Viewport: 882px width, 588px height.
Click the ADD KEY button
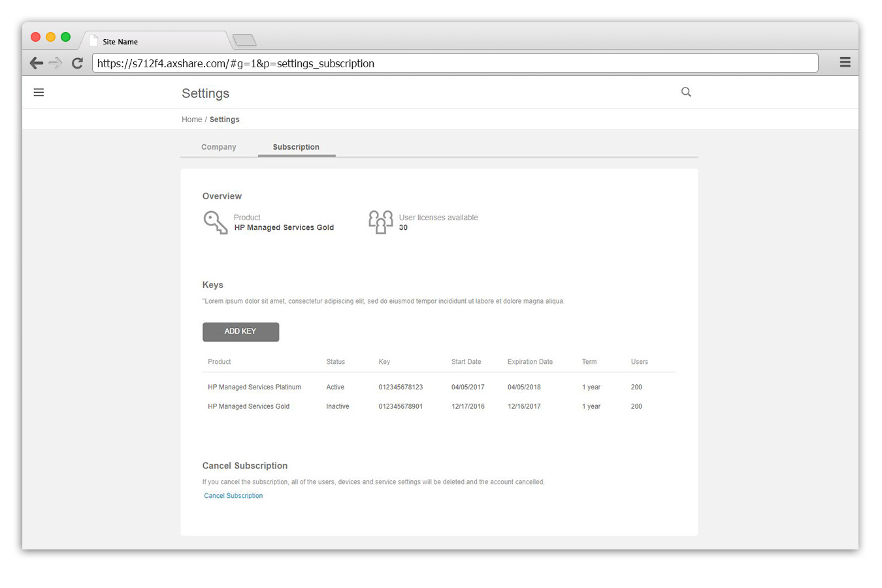tap(241, 332)
